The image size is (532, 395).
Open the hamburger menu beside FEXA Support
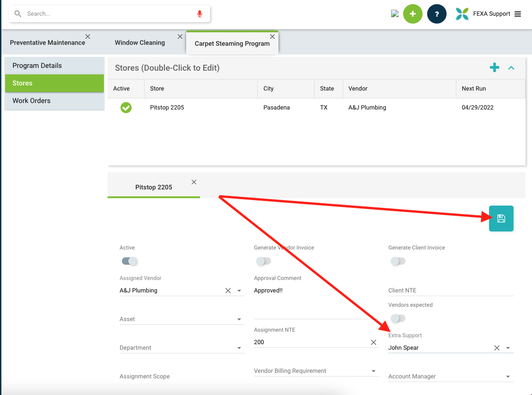518,14
